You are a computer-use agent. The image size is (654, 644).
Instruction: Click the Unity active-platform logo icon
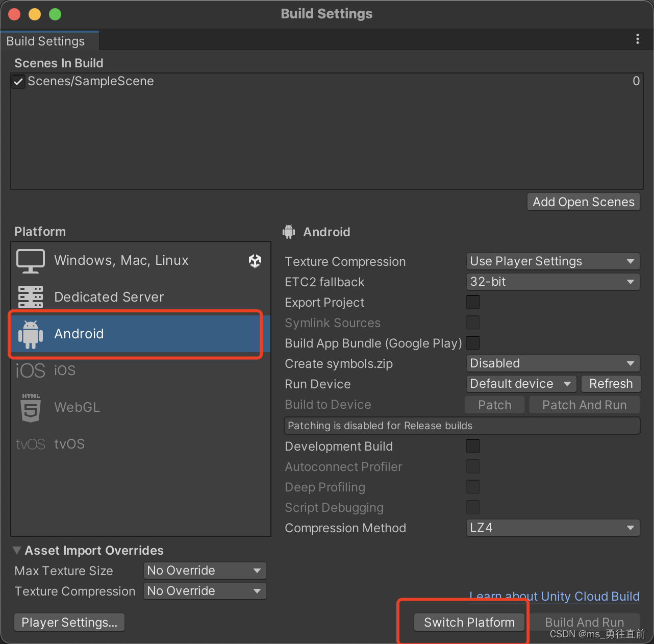click(255, 261)
